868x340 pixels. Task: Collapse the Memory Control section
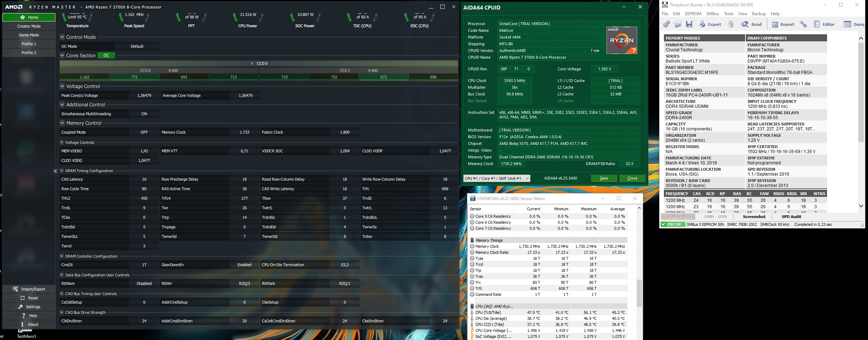pos(62,123)
